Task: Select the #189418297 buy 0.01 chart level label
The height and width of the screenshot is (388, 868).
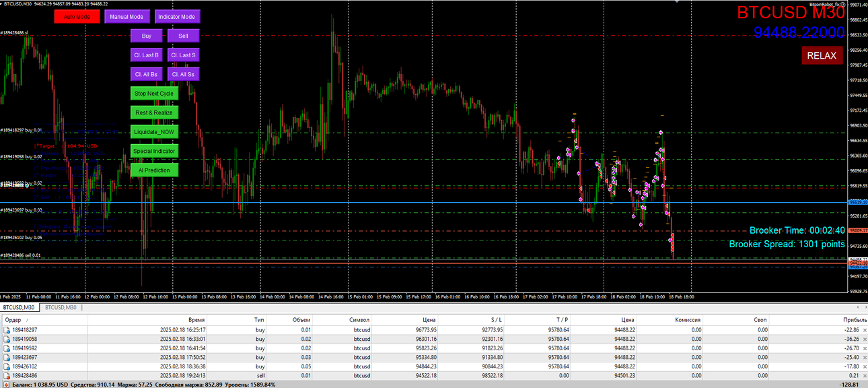Action: (21, 130)
